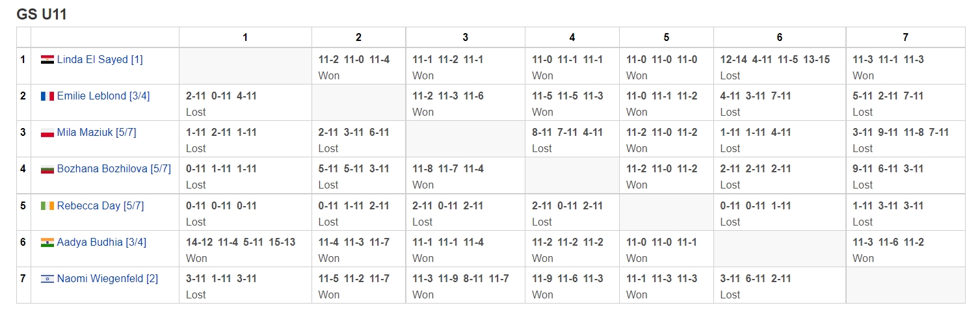The image size is (980, 314).
Task: Open Rebecca Day player link
Action: 100,206
